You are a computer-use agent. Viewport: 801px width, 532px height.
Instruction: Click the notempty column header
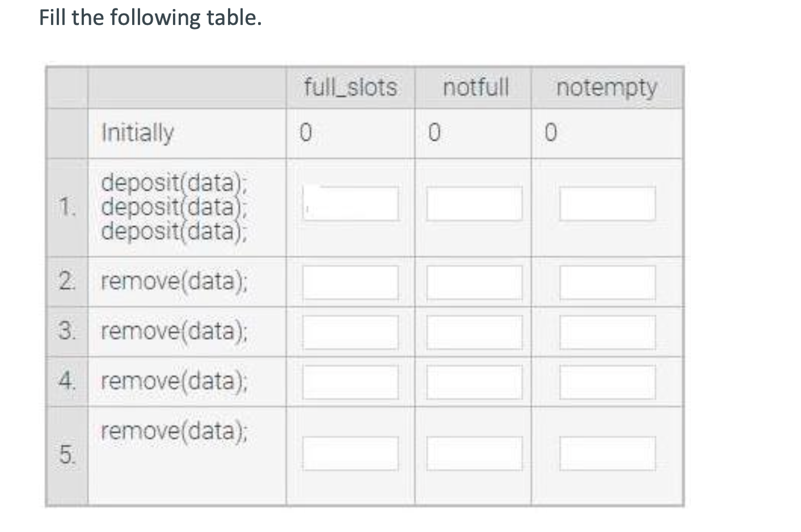pyautogui.click(x=606, y=88)
